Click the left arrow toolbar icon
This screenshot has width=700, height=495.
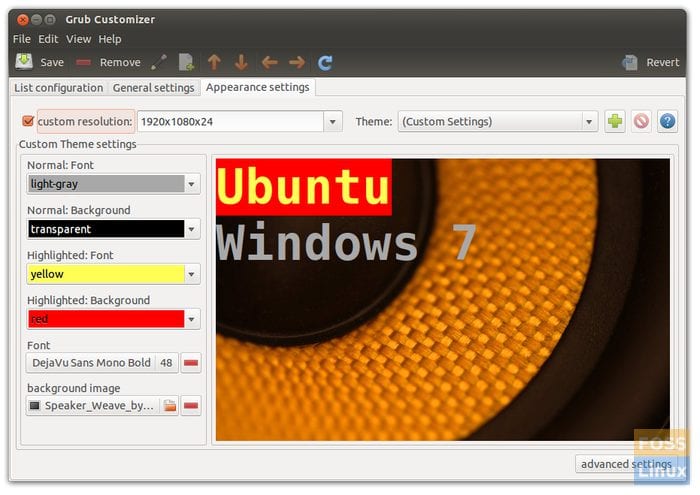[x=270, y=62]
